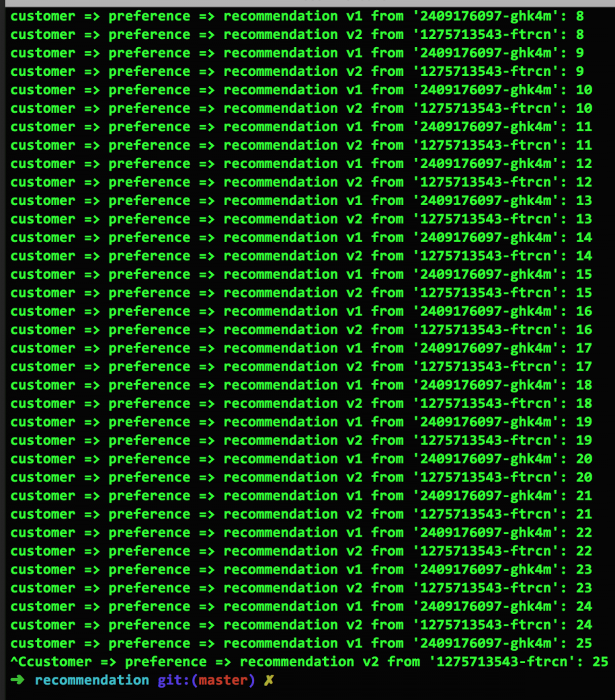The width and height of the screenshot is (615, 700).
Task: Click the v1 output line ending in 8
Action: tap(297, 16)
